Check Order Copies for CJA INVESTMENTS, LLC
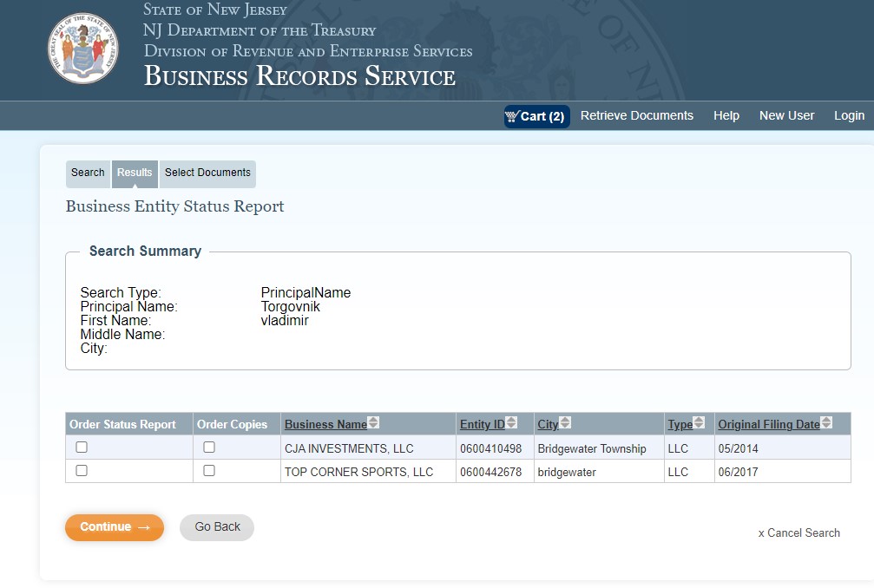The width and height of the screenshot is (874, 588). (209, 448)
